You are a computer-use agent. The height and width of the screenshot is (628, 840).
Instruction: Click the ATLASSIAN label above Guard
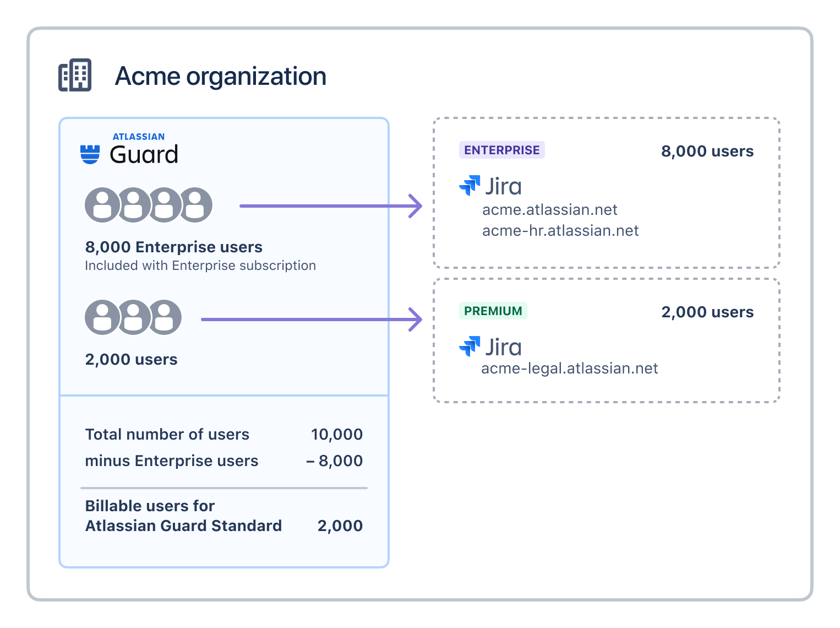(x=139, y=137)
